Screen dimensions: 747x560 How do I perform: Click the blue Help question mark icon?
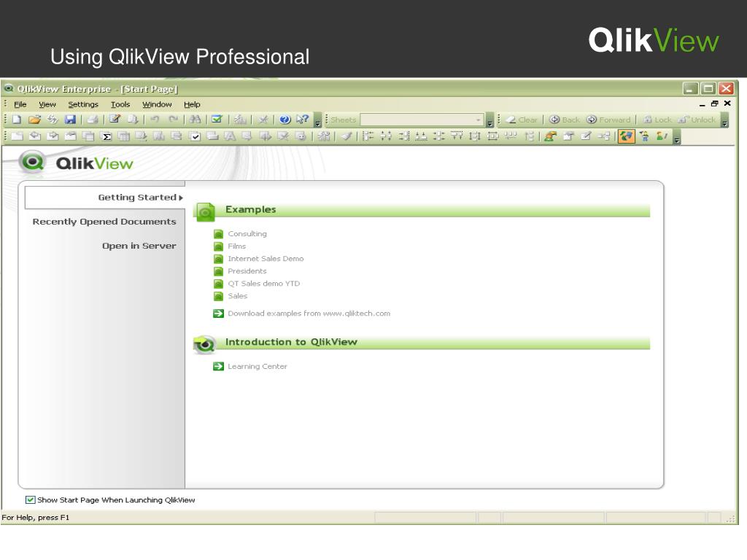[285, 120]
